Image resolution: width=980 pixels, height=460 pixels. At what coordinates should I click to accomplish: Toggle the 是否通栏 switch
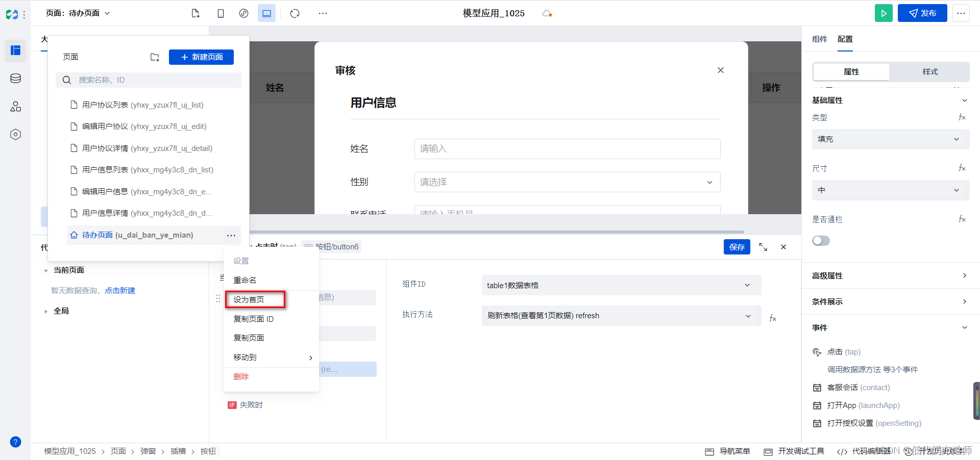pos(821,241)
